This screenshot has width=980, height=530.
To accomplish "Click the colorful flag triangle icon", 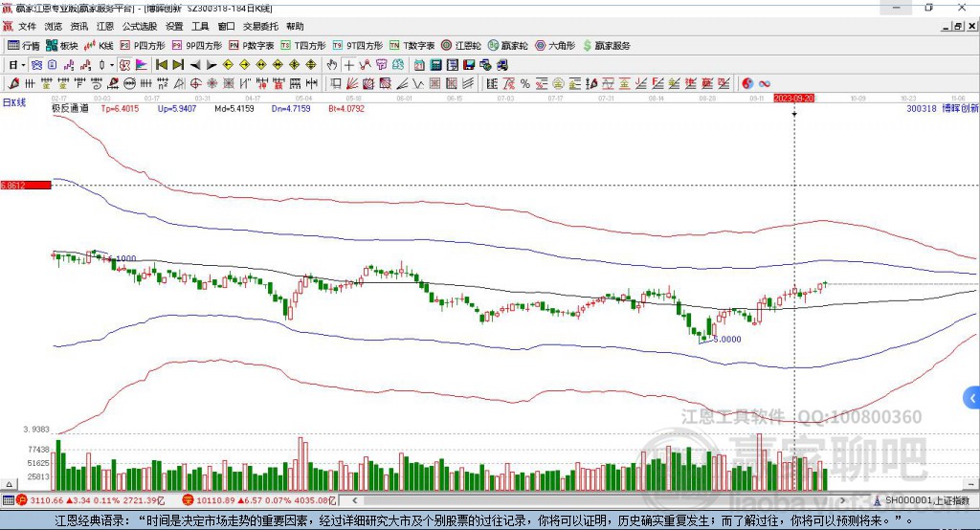I will pos(142,65).
